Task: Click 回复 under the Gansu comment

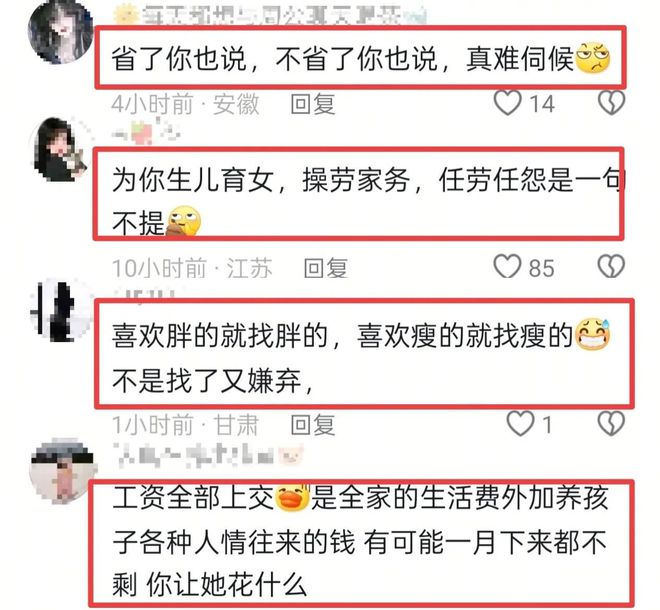Action: click(313, 425)
